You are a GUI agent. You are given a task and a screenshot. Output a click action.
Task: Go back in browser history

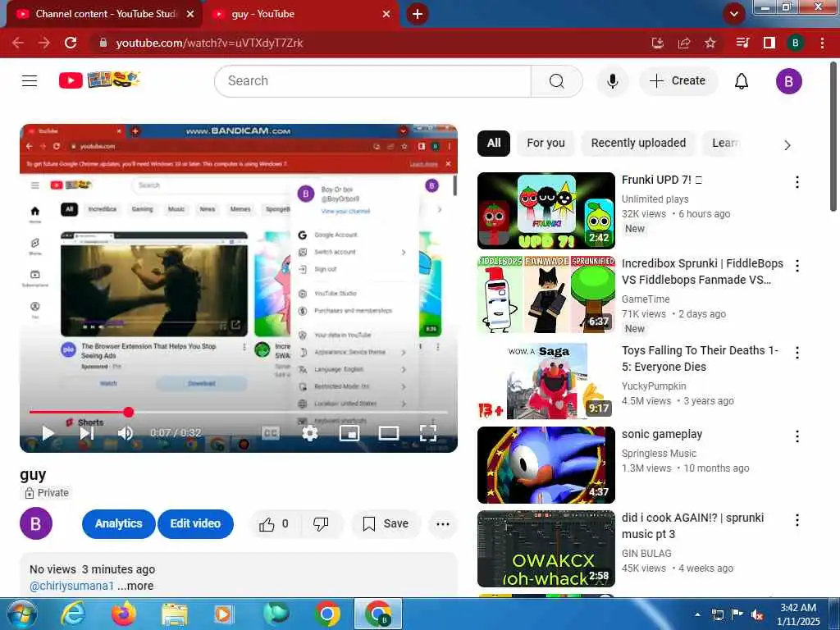click(x=18, y=43)
